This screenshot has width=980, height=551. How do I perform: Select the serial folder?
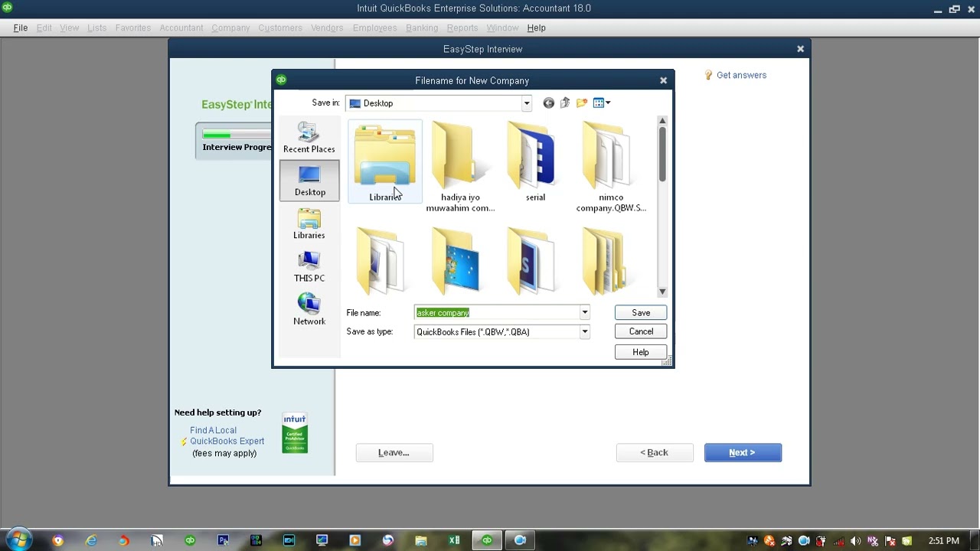pos(535,162)
